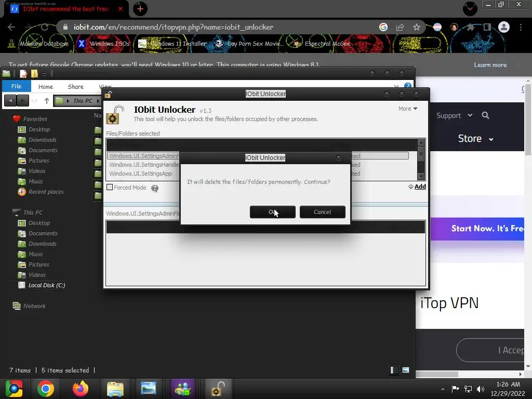This screenshot has height=399, width=532.
Task: Open Recent places in Favorites
Action: pos(46,192)
